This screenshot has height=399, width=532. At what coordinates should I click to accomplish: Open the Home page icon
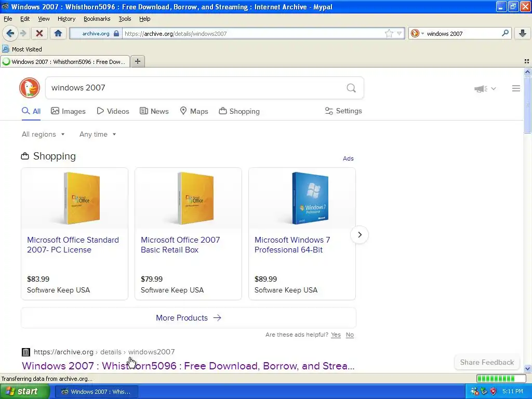(x=58, y=33)
